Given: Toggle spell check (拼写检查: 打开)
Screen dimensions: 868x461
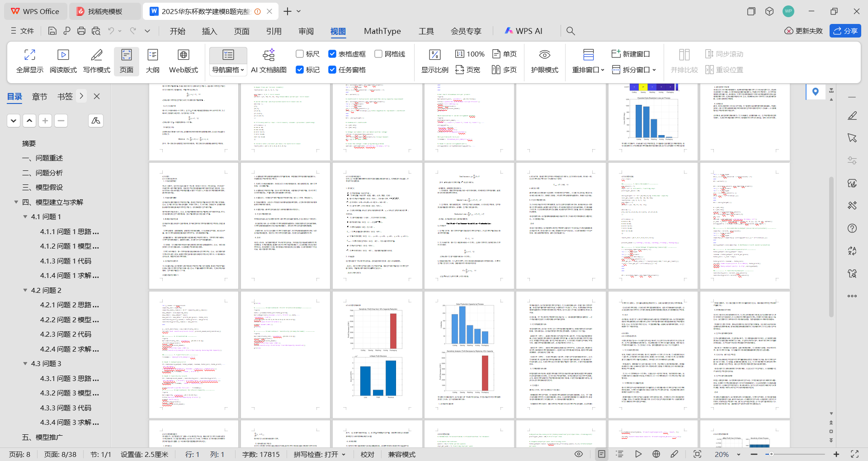Looking at the screenshot, I should pos(319,454).
